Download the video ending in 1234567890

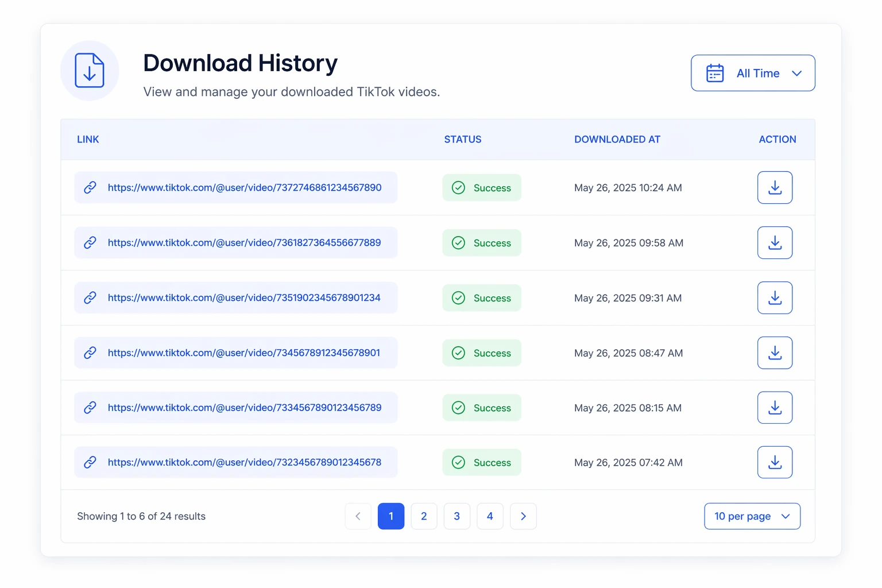[775, 187]
